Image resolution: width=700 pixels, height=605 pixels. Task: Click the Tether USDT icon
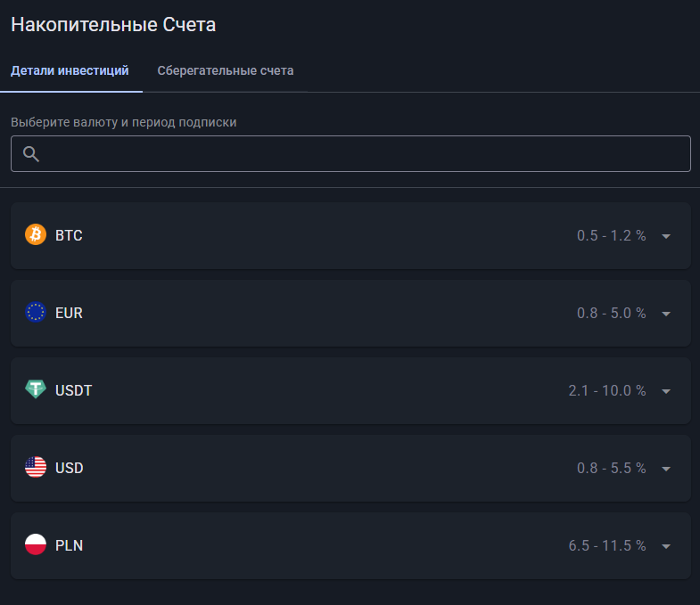click(36, 390)
